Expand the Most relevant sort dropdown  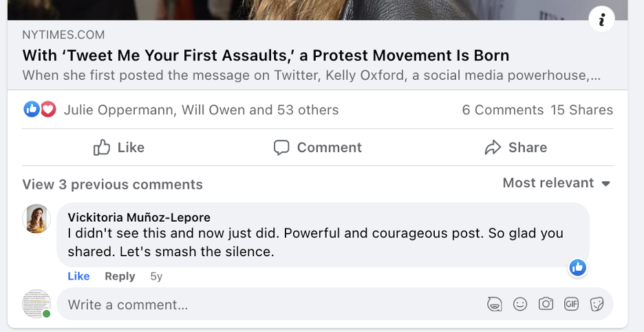[x=557, y=183]
